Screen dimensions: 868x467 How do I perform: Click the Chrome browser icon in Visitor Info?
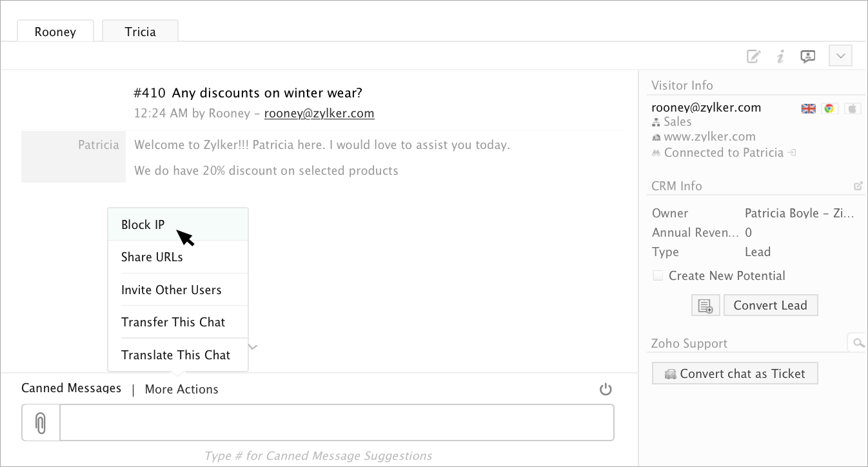click(830, 108)
